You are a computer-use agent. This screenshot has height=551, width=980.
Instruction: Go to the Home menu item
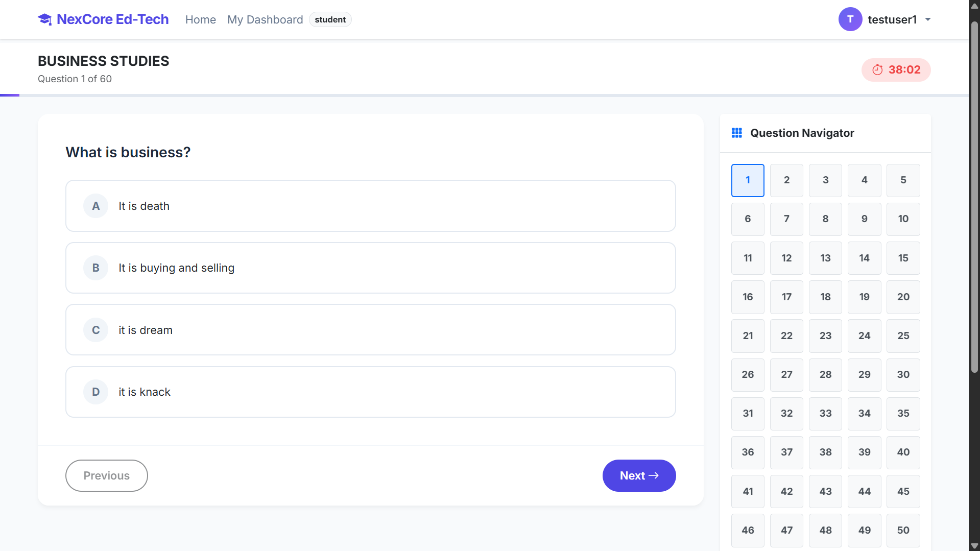(x=200, y=20)
